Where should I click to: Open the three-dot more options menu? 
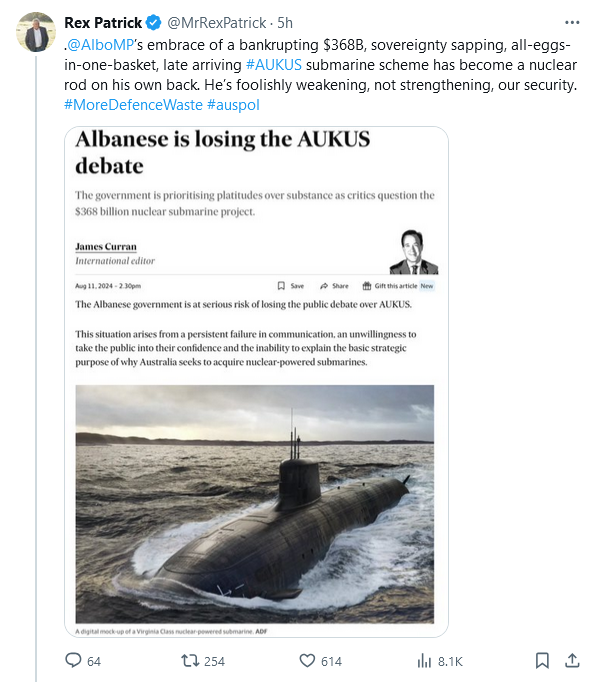(x=572, y=23)
